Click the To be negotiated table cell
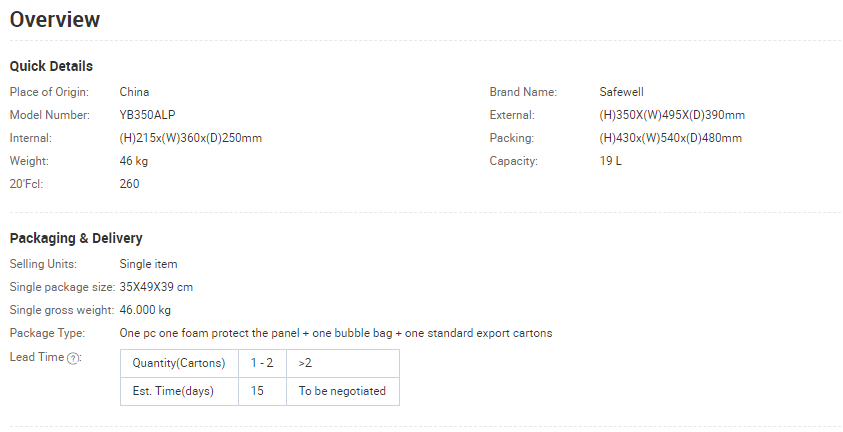 (343, 391)
